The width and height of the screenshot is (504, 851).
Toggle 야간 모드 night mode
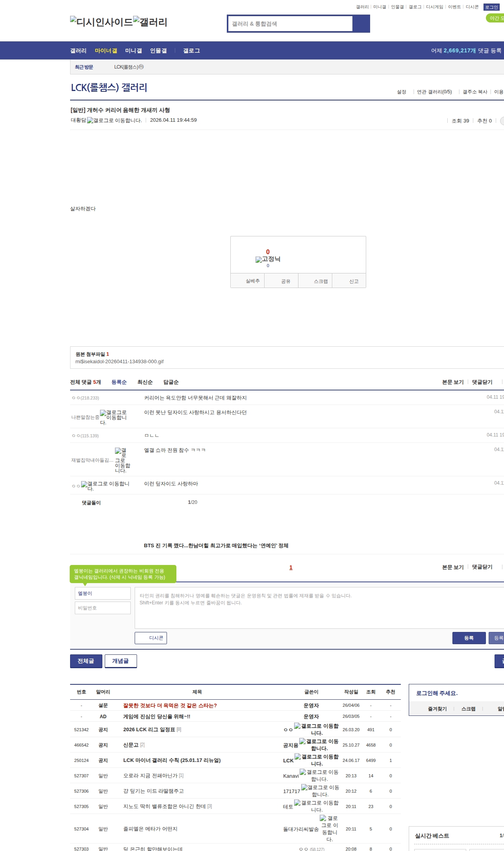point(496,18)
